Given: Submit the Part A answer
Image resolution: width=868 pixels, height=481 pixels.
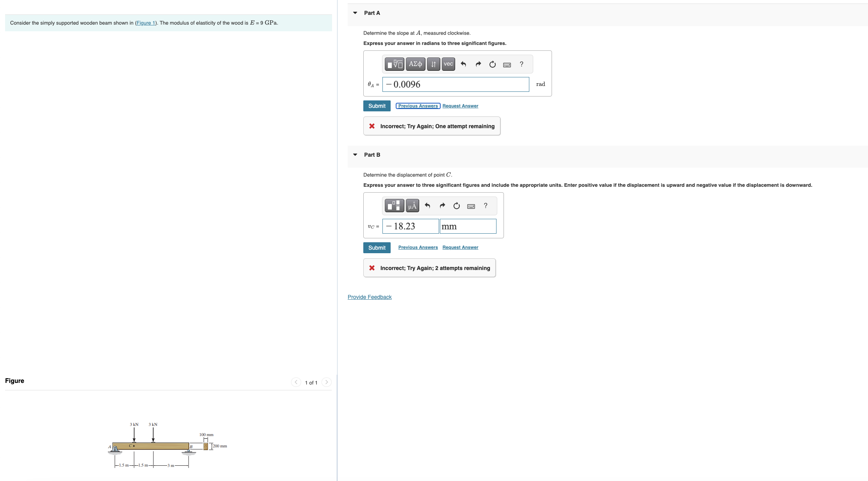Looking at the screenshot, I should pyautogui.click(x=377, y=106).
